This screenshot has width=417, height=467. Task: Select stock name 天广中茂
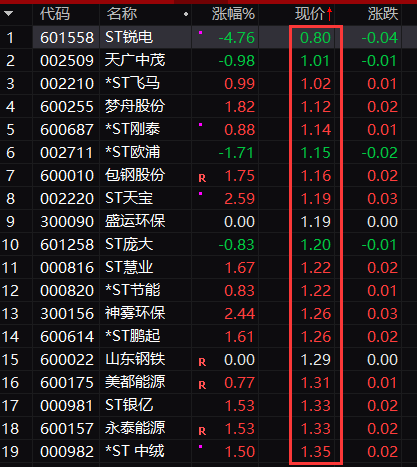(x=135, y=60)
